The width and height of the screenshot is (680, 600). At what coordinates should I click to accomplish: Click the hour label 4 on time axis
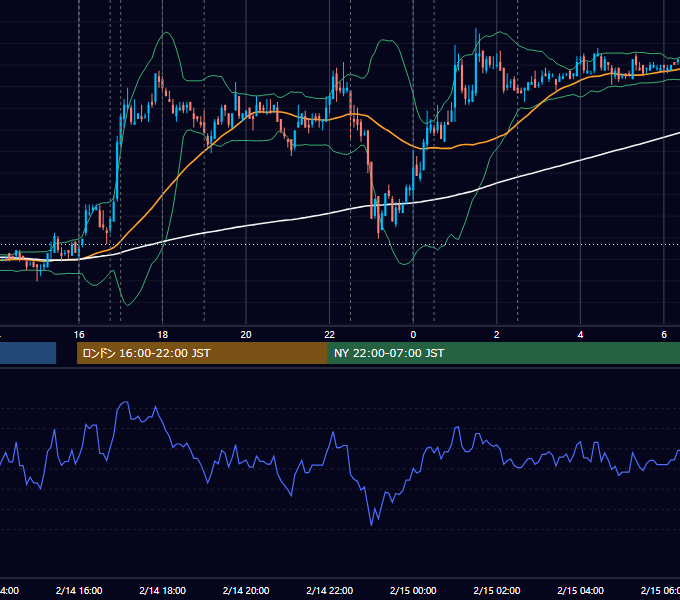[x=580, y=335]
